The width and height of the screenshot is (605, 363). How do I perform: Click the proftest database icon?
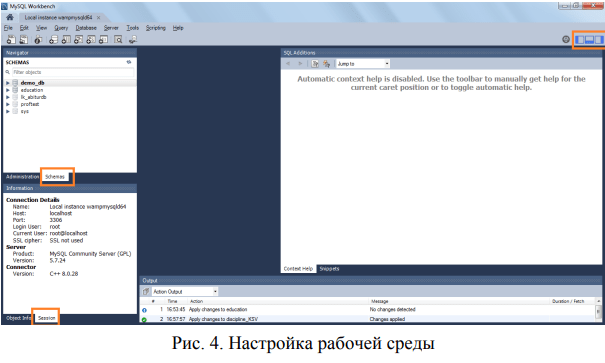[15, 104]
